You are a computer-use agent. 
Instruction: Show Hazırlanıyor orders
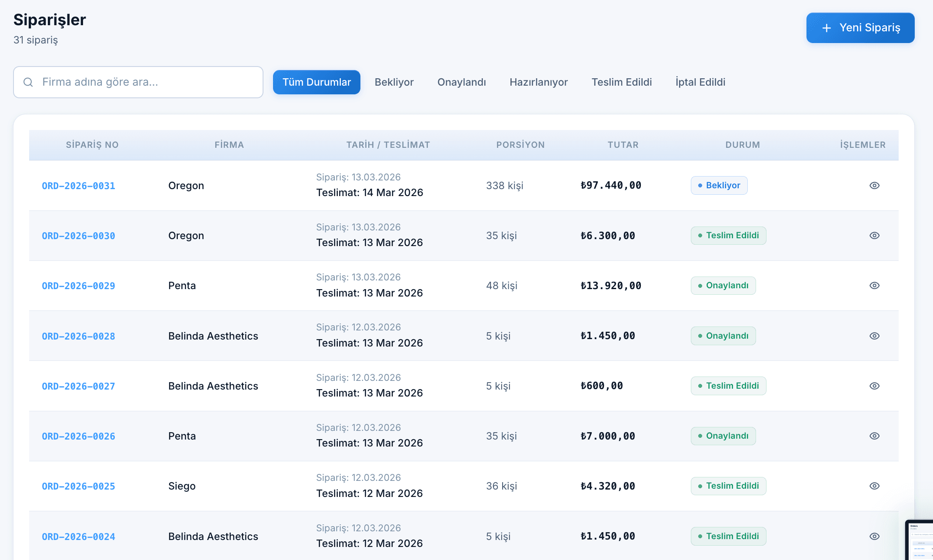538,82
